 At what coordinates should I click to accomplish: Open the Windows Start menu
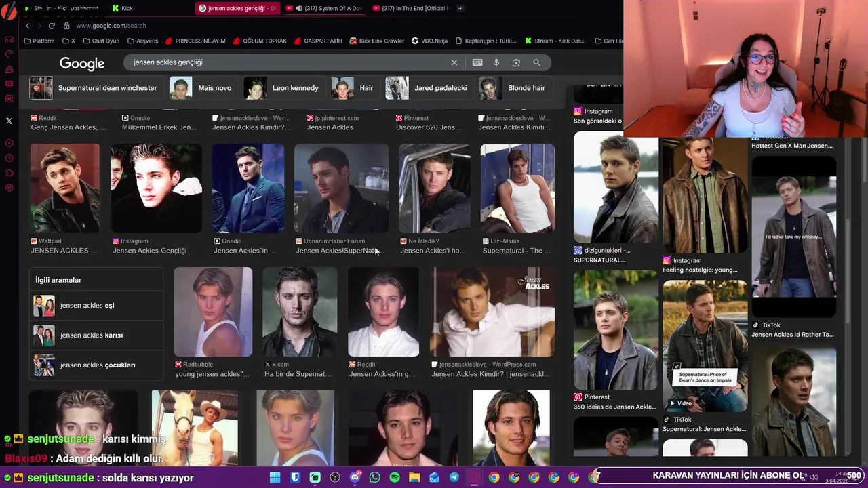[x=275, y=477]
